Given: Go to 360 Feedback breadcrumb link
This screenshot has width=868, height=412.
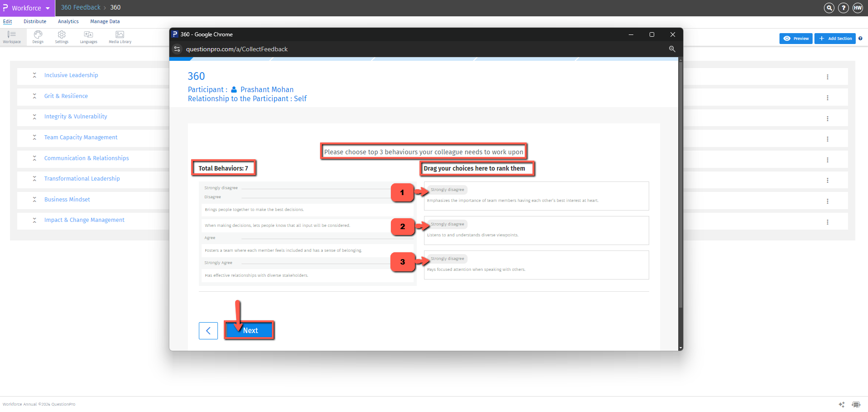Looking at the screenshot, I should [81, 7].
